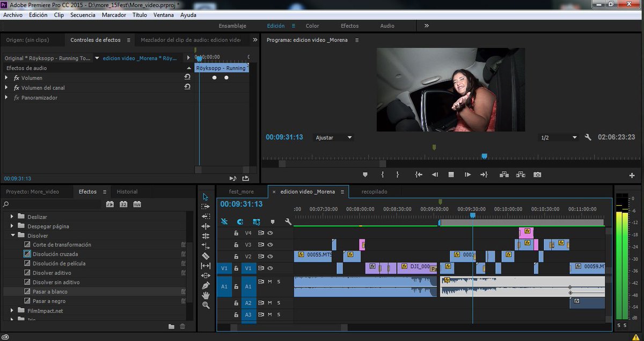644x341 pixels.
Task: Click the Export Frame camera icon
Action: coord(537,175)
